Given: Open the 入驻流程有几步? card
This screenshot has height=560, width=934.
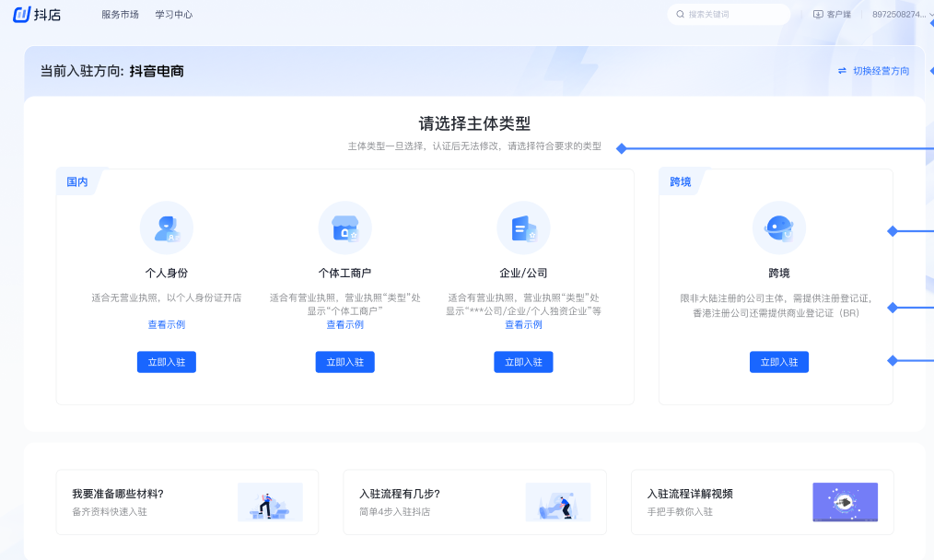Looking at the screenshot, I should (474, 502).
